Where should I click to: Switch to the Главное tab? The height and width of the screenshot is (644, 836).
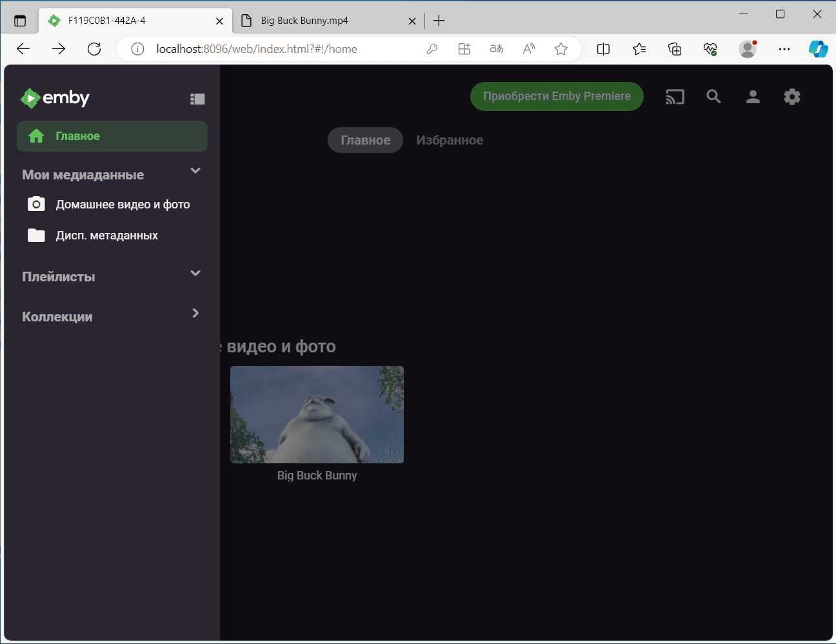[x=365, y=140]
